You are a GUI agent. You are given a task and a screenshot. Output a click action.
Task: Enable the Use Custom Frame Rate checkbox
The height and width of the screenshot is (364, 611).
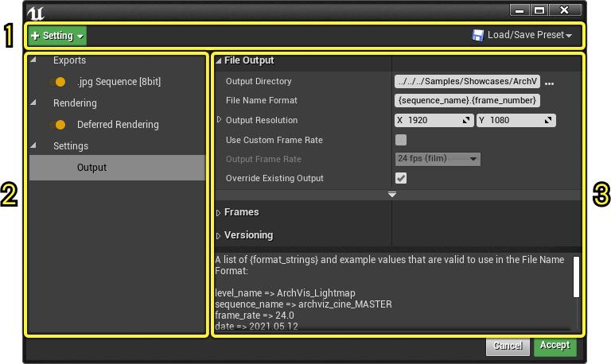tap(401, 140)
